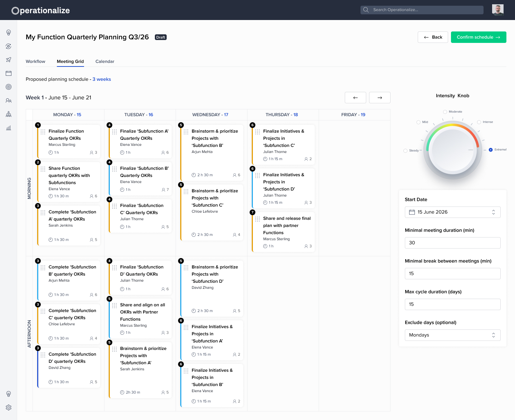The width and height of the screenshot is (515, 420).
Task: Click attendees icon on Finalize 'Subfunction B' Quarterly OKRs
Action: (x=163, y=190)
